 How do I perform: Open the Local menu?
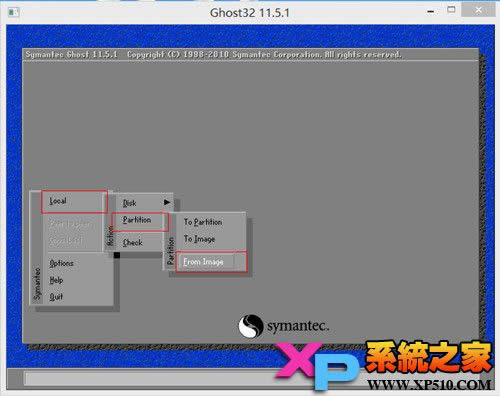[x=74, y=201]
